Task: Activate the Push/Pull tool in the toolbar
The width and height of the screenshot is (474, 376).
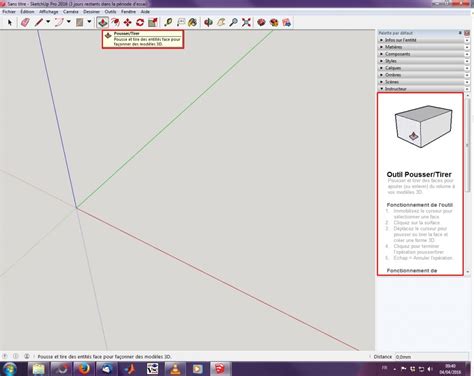Action: tap(103, 22)
